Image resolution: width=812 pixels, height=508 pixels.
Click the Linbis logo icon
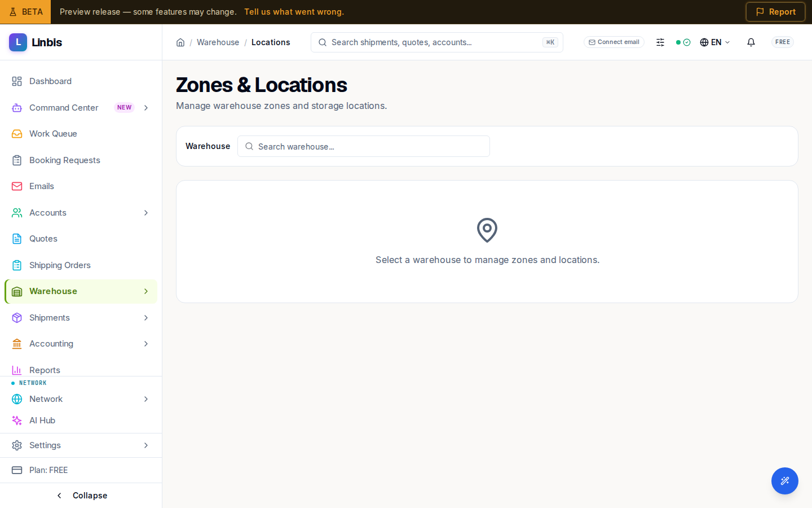[x=18, y=42]
